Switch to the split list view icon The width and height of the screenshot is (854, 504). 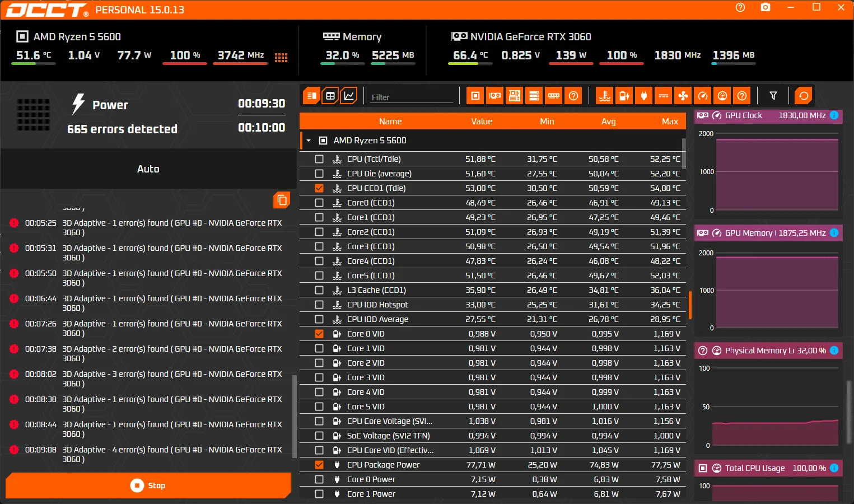click(x=312, y=96)
